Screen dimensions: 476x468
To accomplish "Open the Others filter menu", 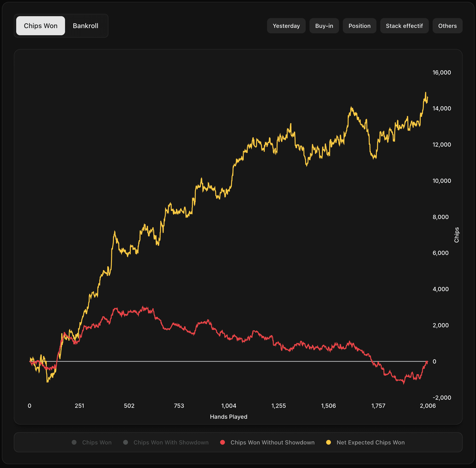I will [x=447, y=26].
